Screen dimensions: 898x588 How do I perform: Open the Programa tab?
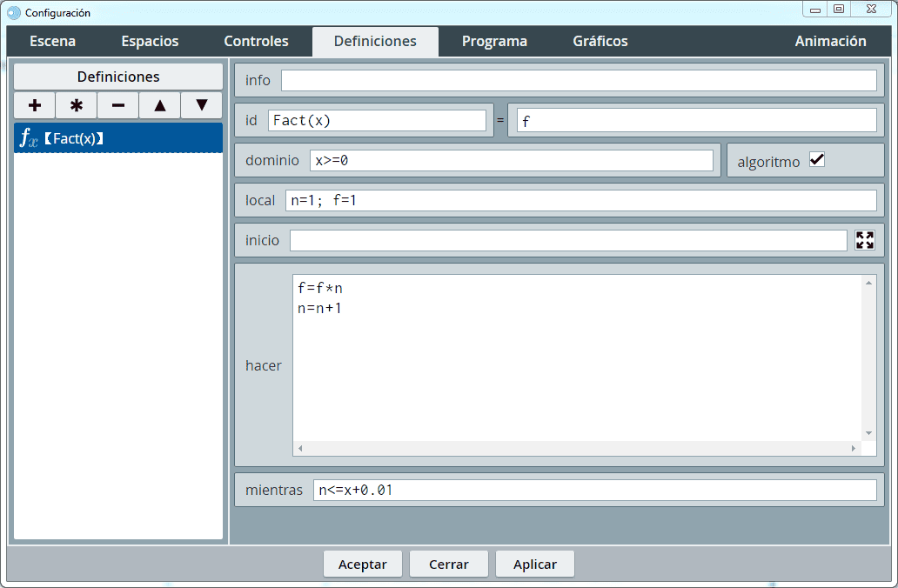point(494,41)
